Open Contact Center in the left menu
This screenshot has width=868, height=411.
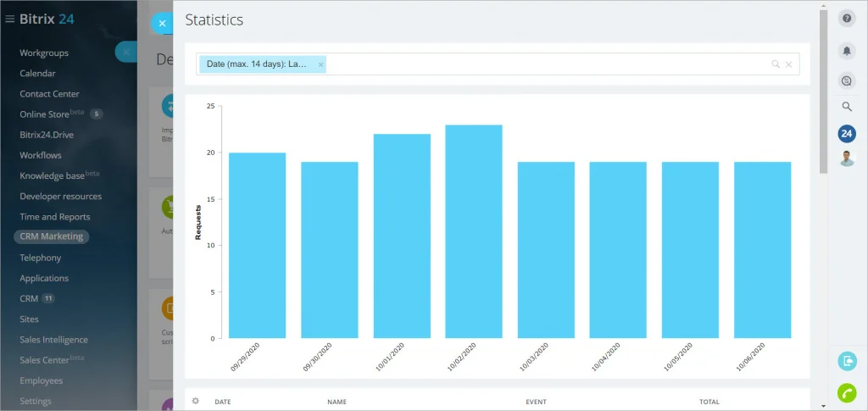[x=49, y=94]
